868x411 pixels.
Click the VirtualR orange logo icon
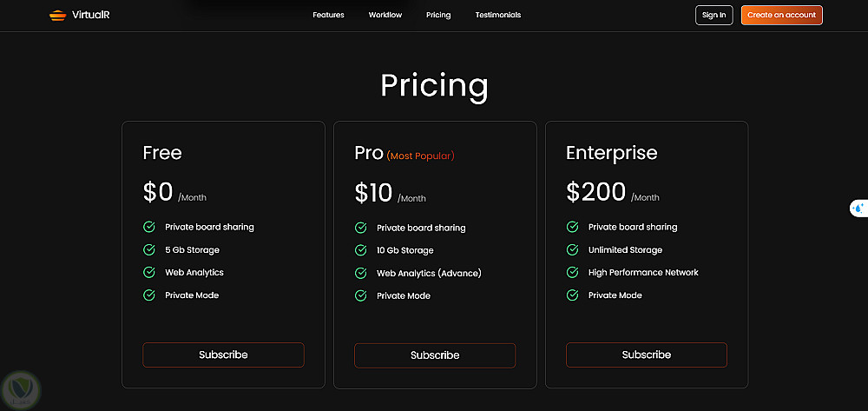(x=57, y=15)
